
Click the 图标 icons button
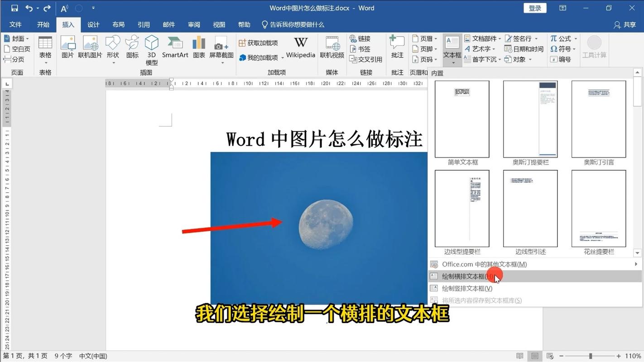click(x=132, y=47)
